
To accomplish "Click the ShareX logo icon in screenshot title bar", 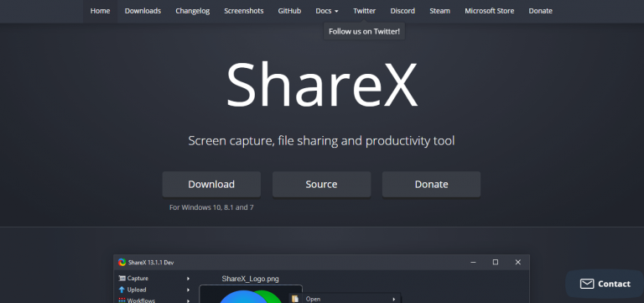I will click(x=122, y=263).
